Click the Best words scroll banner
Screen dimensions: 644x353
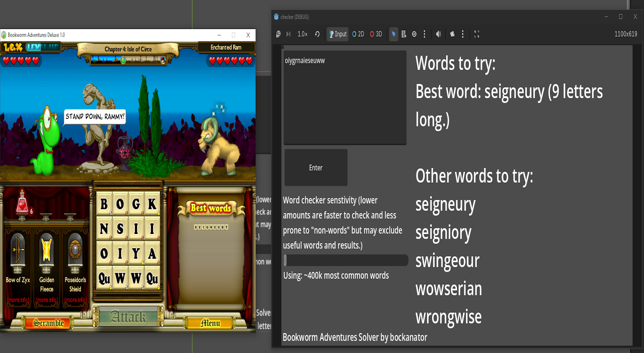(211, 208)
